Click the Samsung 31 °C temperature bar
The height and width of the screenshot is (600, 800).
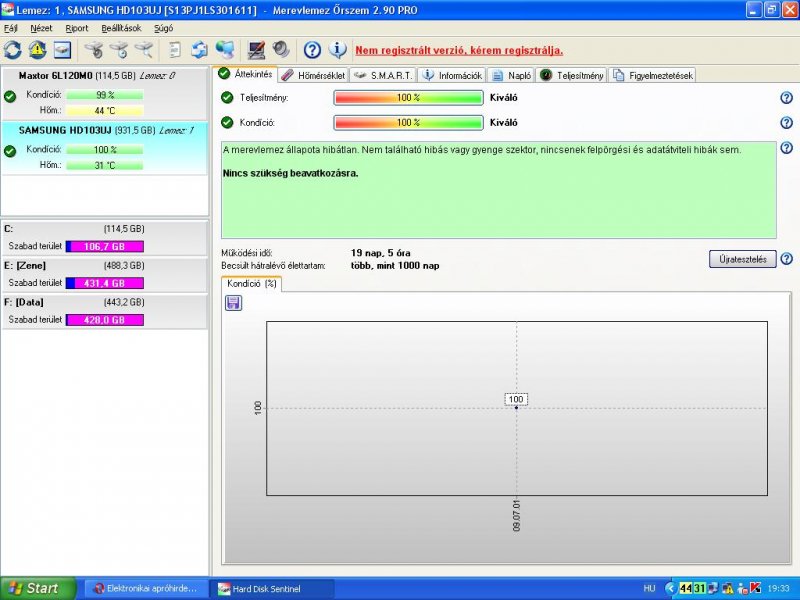pyautogui.click(x=105, y=165)
